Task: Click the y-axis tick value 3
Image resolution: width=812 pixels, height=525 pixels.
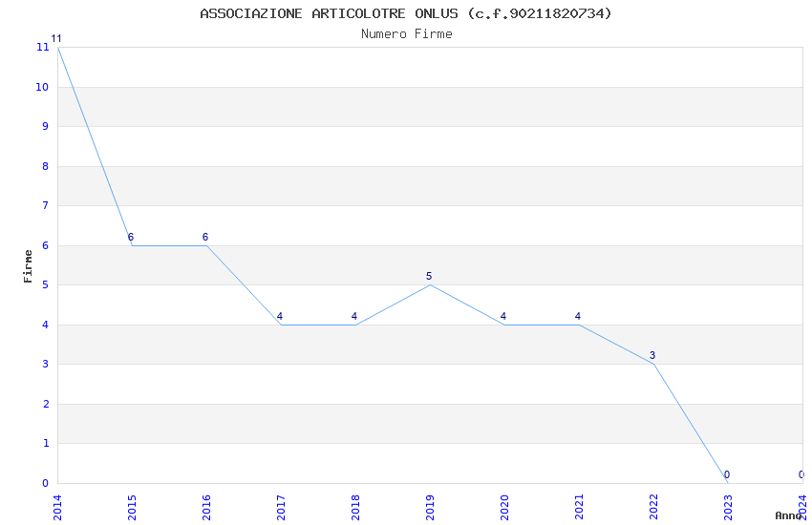Action: 46,364
